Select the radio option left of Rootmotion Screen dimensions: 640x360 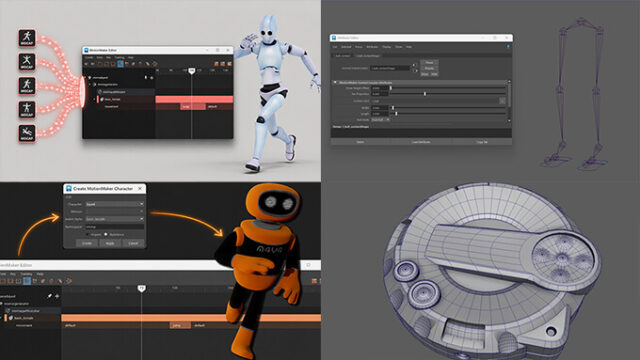[x=88, y=234]
